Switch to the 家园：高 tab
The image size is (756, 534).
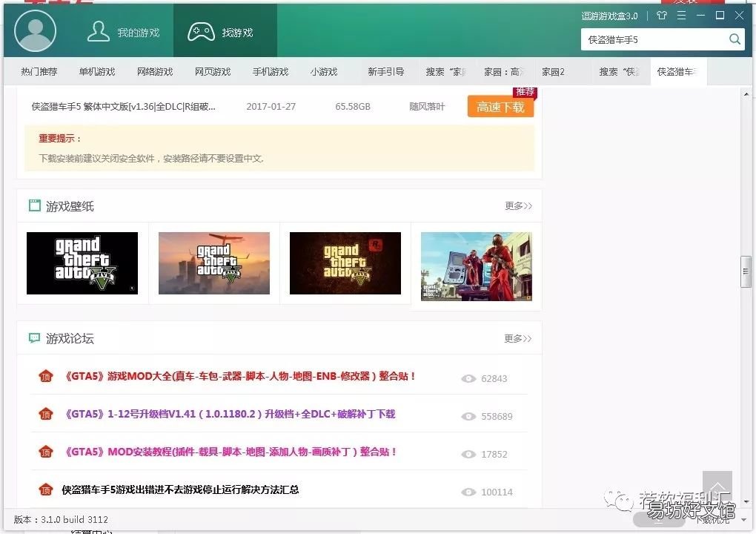click(504, 71)
